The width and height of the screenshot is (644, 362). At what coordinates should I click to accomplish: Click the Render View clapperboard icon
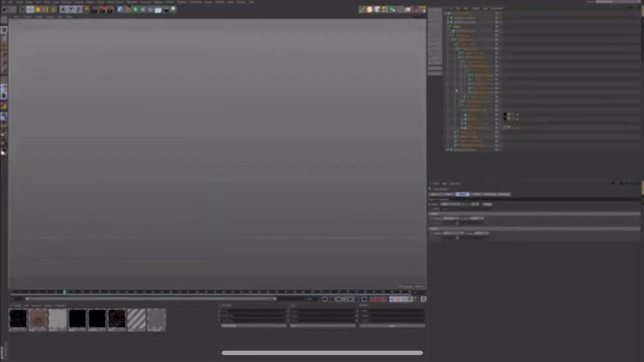tap(94, 10)
